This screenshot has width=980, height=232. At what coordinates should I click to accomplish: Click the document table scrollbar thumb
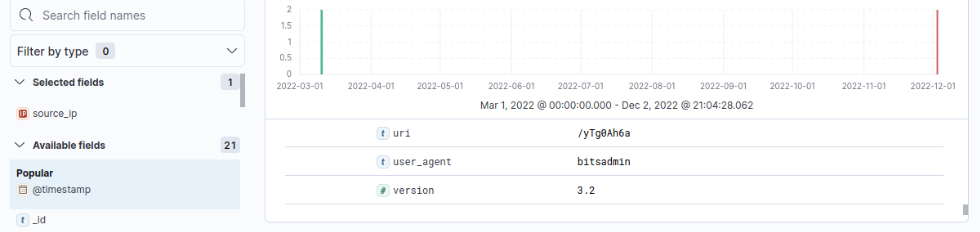pos(965,210)
